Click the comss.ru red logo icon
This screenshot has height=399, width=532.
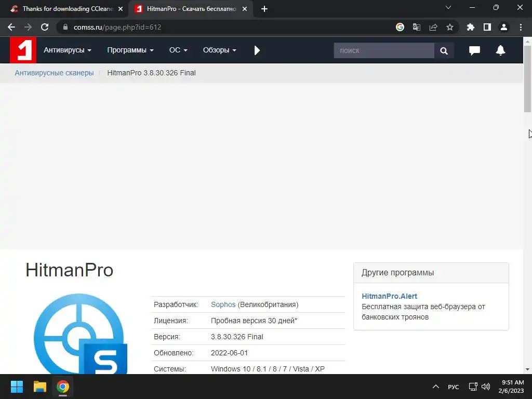click(23, 50)
